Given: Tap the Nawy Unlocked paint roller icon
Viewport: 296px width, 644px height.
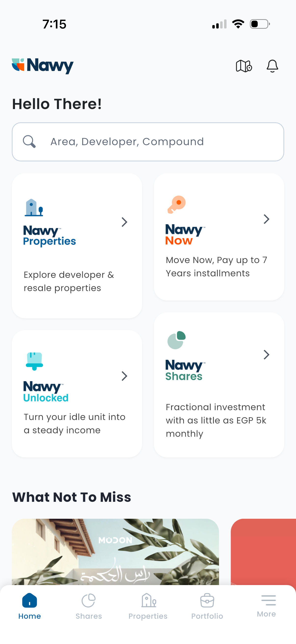Looking at the screenshot, I should click(x=34, y=361).
